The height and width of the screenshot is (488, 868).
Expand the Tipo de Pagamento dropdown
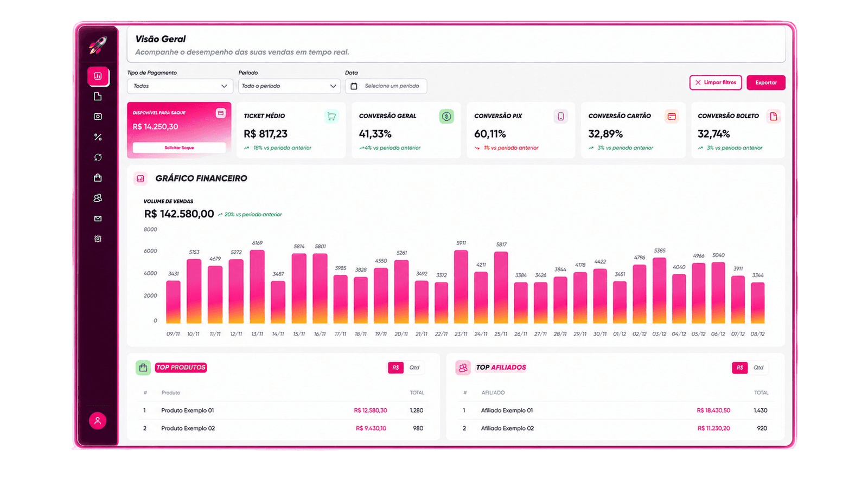pos(180,86)
